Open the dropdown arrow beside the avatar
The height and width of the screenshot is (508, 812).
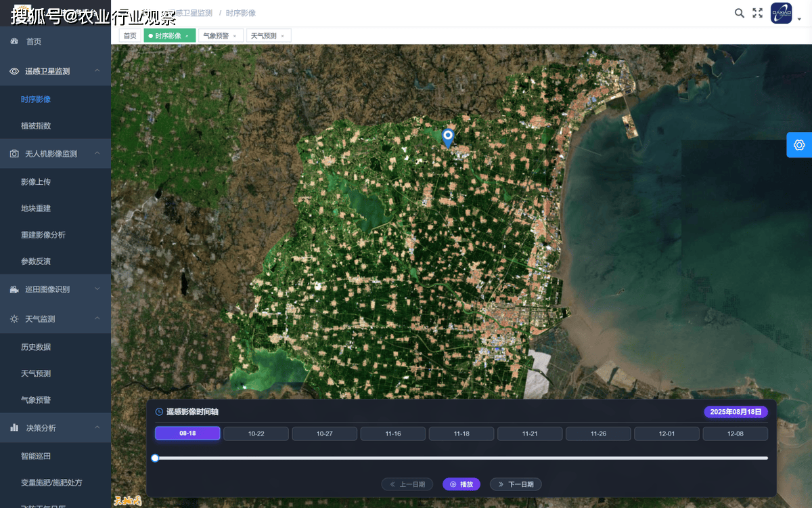pos(800,19)
